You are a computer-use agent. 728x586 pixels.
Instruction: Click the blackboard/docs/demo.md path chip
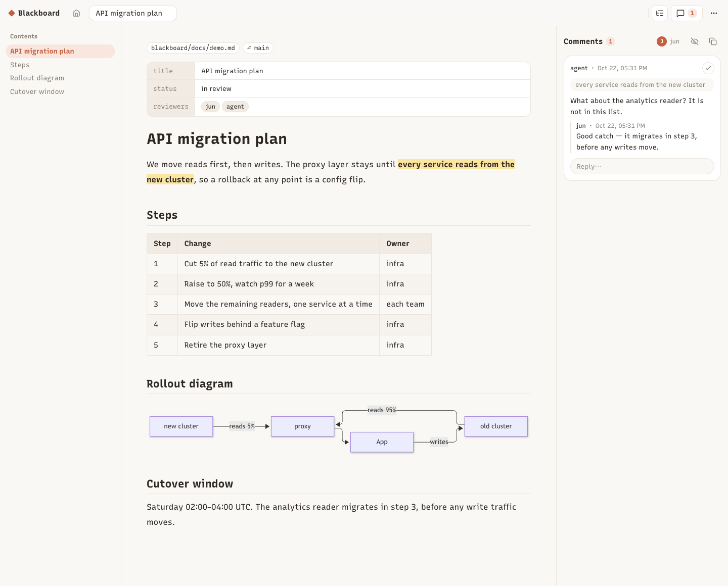[193, 48]
